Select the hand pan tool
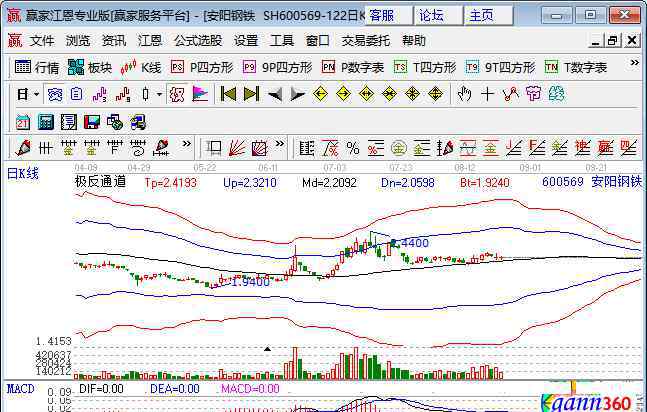The width and height of the screenshot is (647, 412). click(464, 95)
